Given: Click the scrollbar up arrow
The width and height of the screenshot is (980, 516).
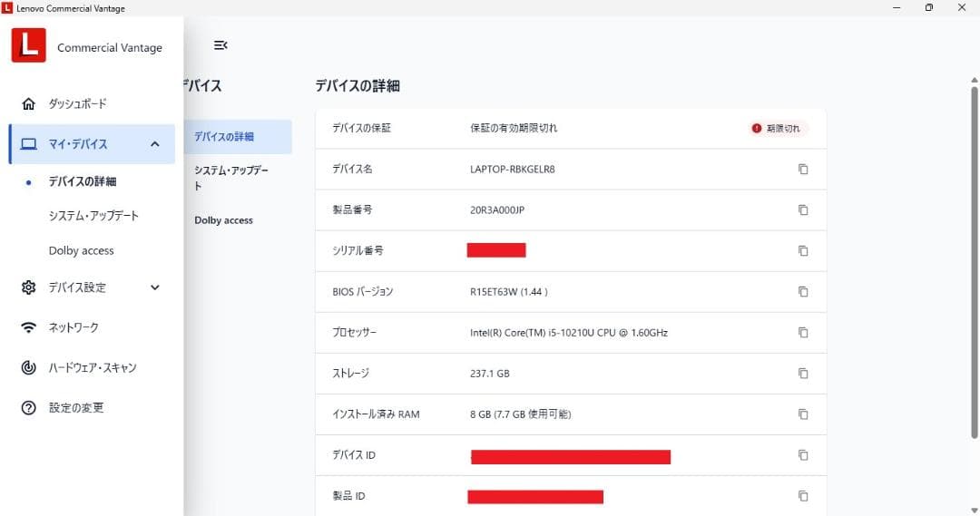Looking at the screenshot, I should tap(974, 80).
